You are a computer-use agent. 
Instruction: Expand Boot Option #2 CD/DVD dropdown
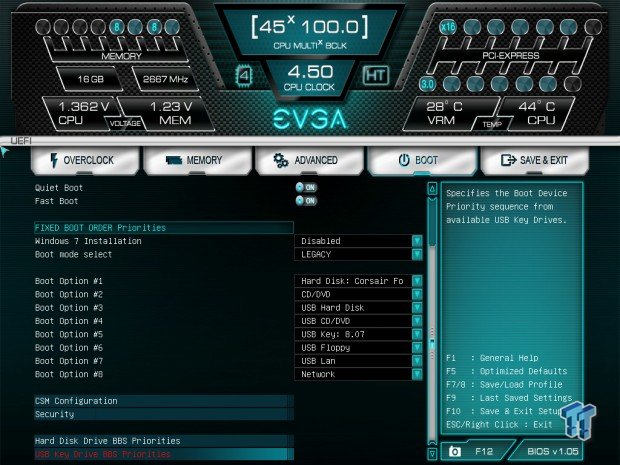click(x=358, y=294)
